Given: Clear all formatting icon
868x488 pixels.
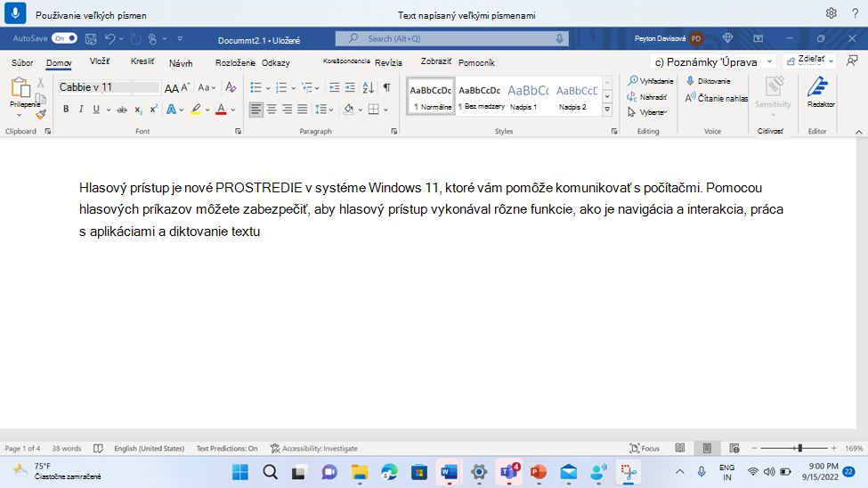Looking at the screenshot, I should (x=231, y=87).
